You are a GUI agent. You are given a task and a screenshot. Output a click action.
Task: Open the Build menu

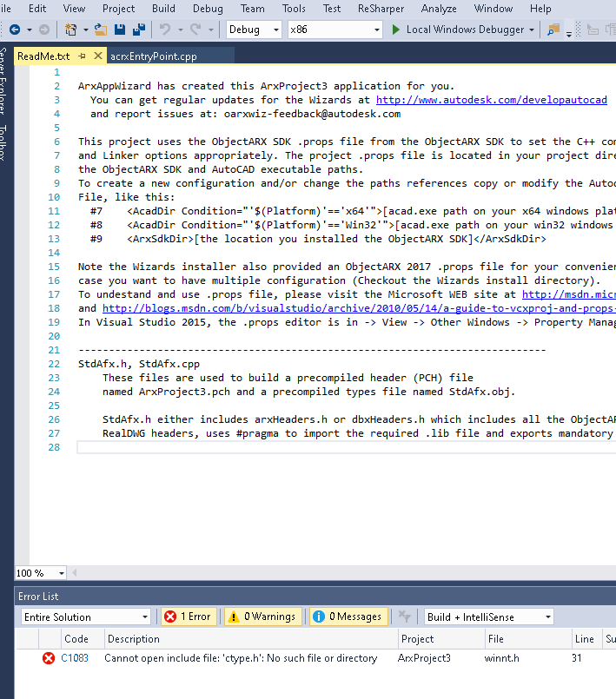163,9
